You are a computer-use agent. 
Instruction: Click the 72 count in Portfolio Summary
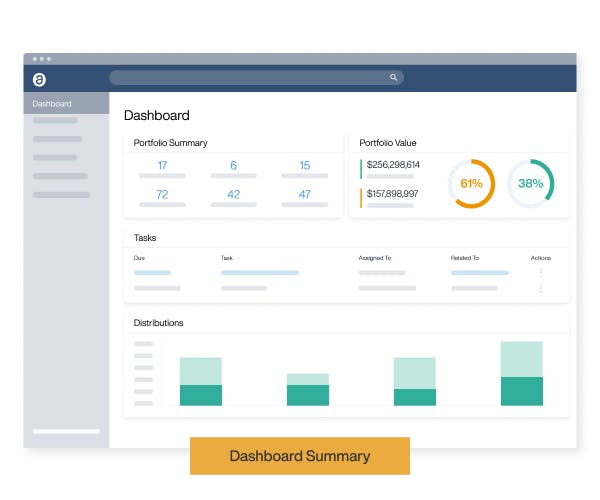coord(162,194)
